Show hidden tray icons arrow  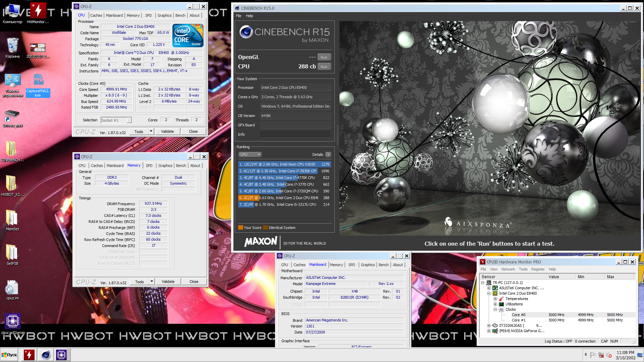pos(586,355)
